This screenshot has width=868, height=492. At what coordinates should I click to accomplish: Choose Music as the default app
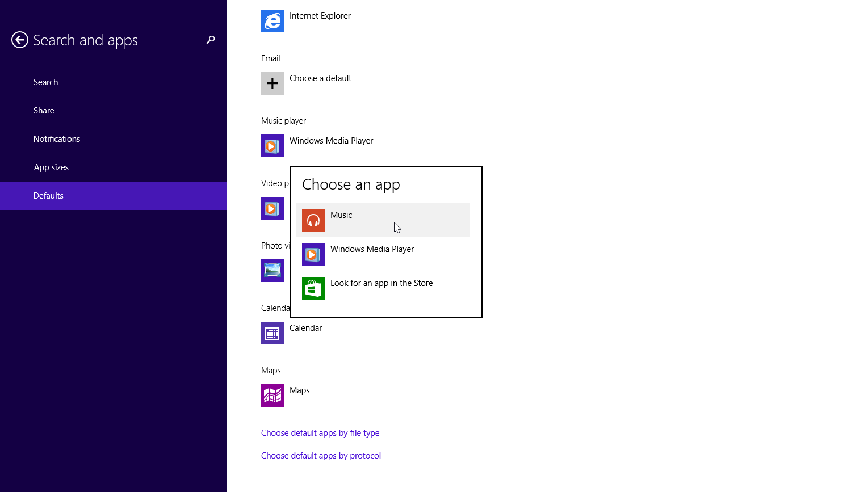pyautogui.click(x=383, y=220)
